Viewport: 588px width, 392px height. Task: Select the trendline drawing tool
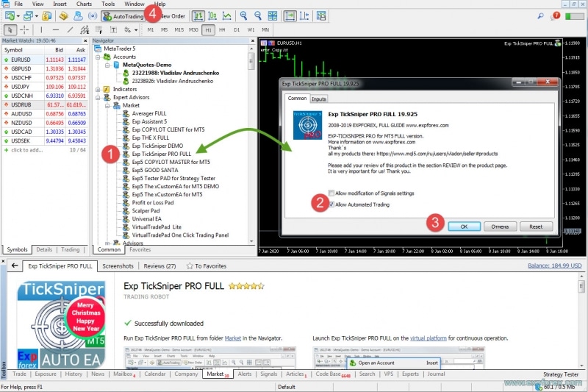point(70,29)
